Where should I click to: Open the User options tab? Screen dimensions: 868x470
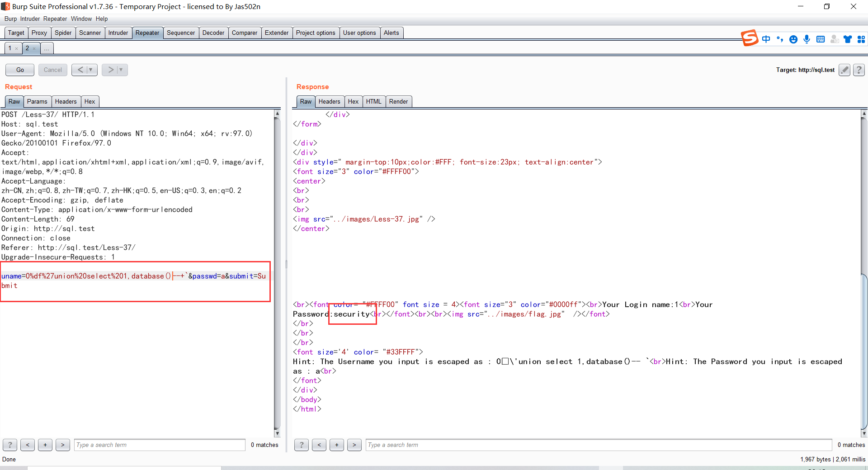click(x=359, y=33)
